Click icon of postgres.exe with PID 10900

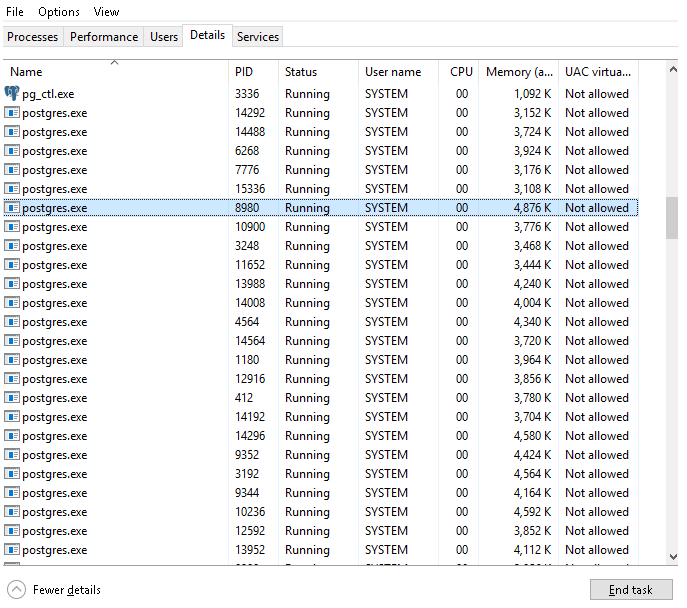point(12,227)
